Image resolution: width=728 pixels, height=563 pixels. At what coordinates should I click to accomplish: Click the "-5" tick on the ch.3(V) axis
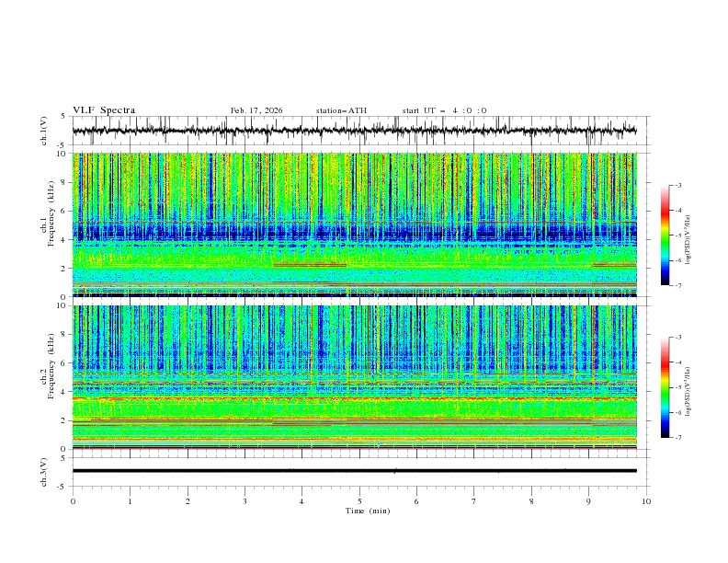(x=63, y=487)
